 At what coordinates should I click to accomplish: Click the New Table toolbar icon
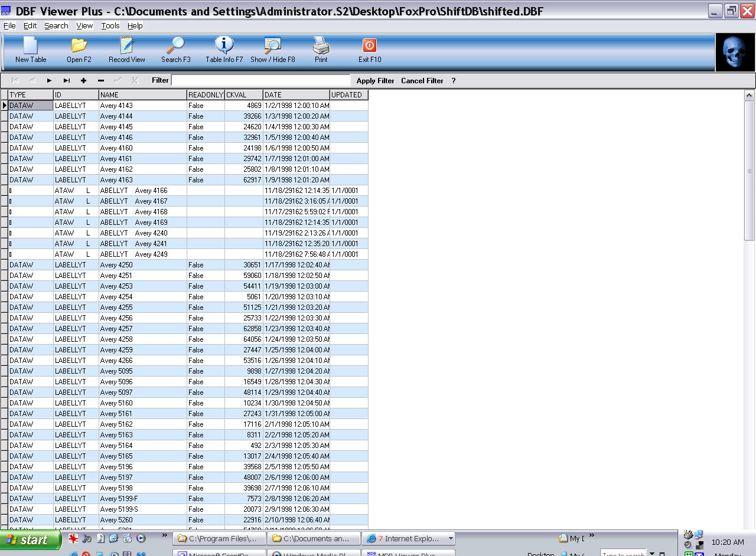(x=31, y=46)
